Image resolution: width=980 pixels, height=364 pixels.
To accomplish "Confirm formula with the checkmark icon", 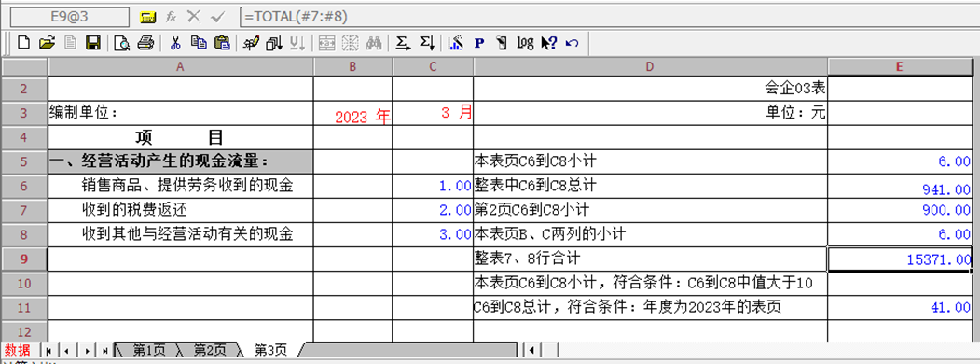I will [217, 17].
